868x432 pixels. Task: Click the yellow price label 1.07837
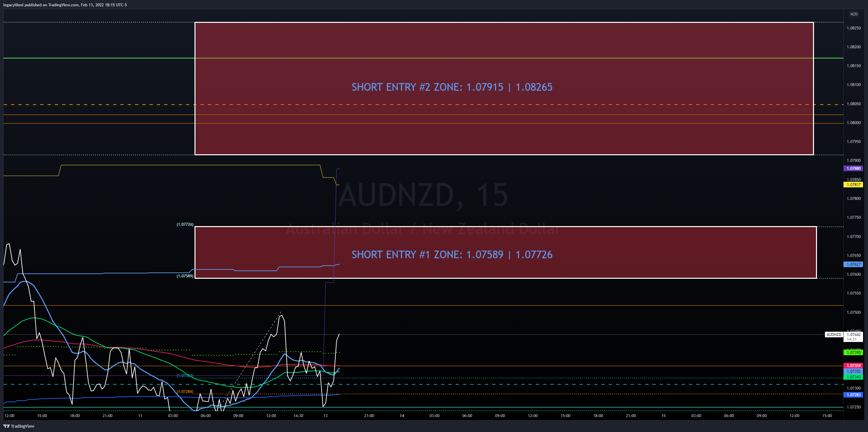(x=853, y=184)
